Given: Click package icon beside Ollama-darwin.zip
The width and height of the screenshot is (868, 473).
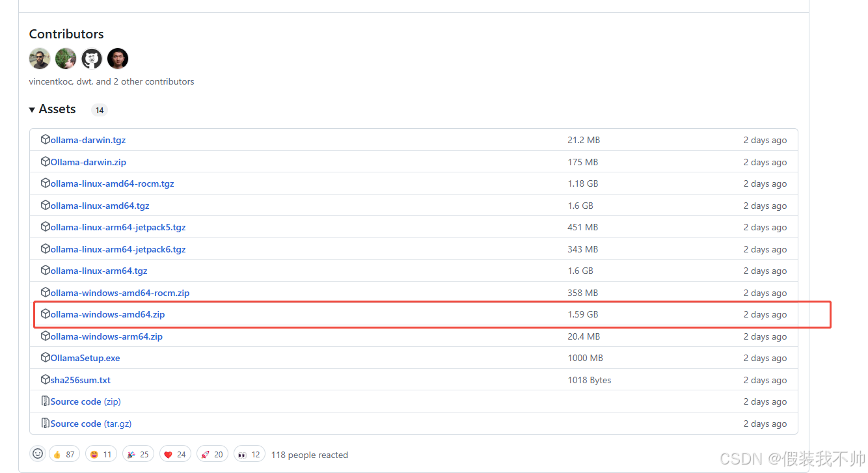Looking at the screenshot, I should click(46, 161).
